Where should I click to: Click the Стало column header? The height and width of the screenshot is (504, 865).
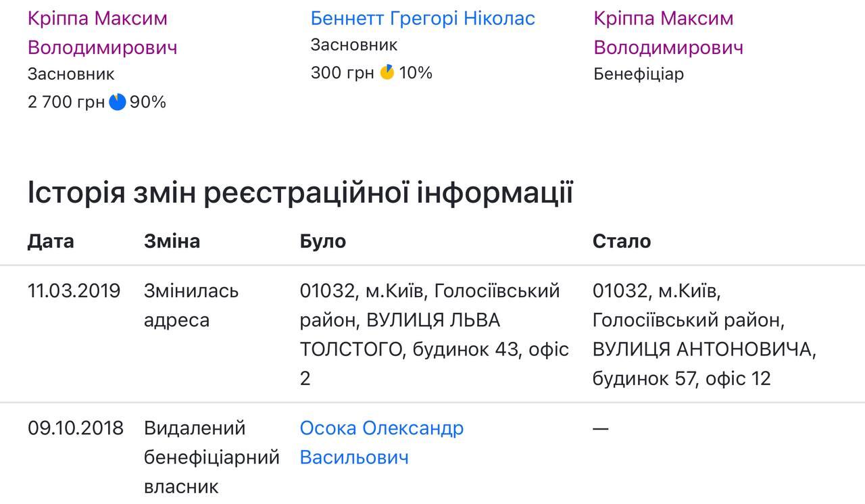click(622, 241)
